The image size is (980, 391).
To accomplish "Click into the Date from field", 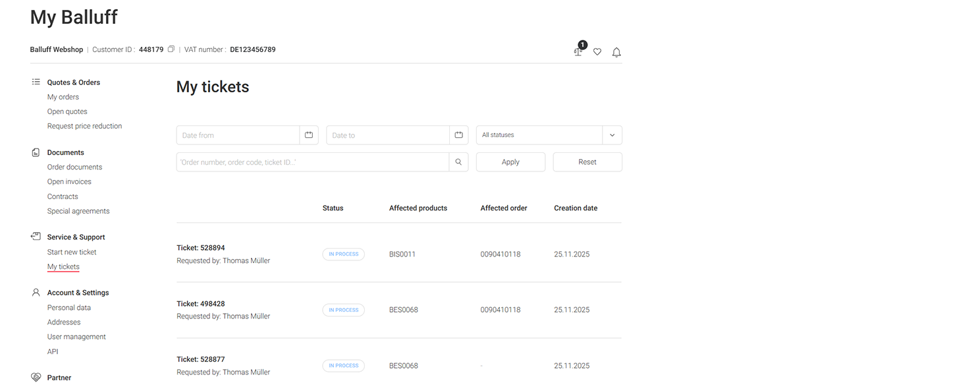I will point(238,135).
